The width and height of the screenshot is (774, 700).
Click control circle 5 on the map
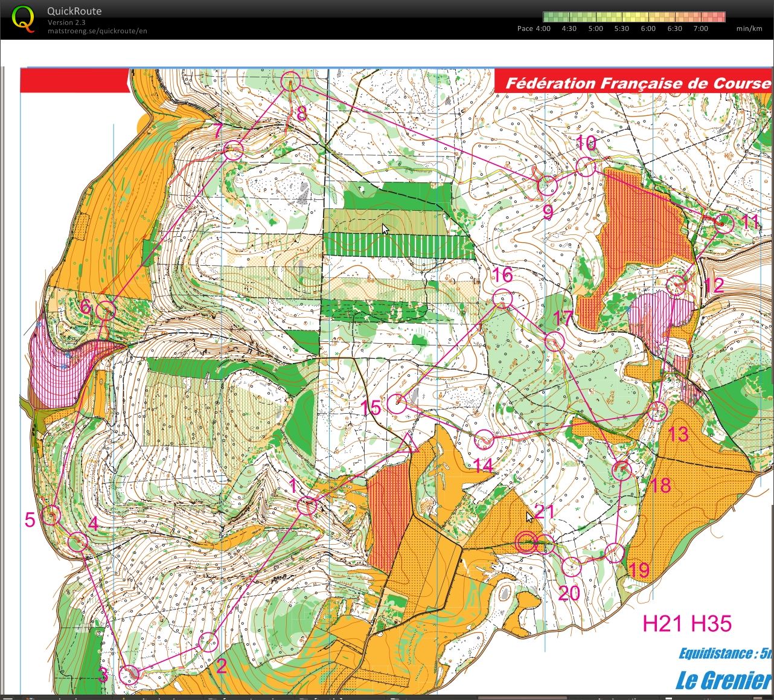(51, 515)
